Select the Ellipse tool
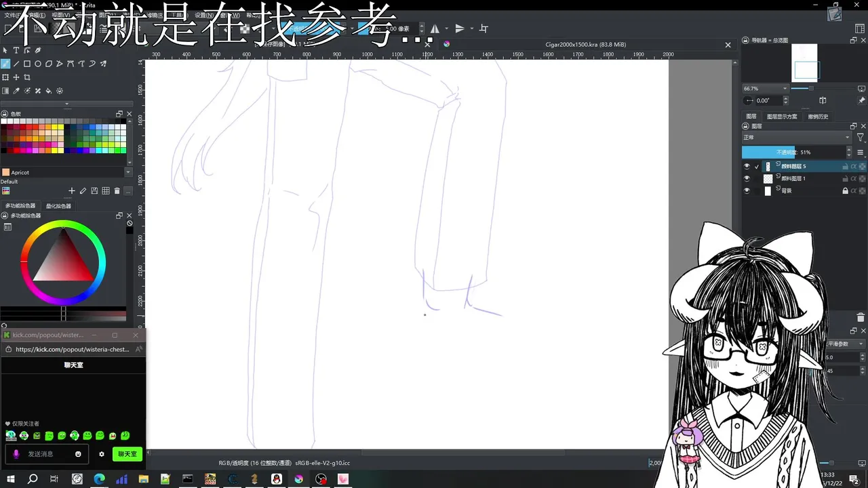The height and width of the screenshot is (488, 868). 38,64
